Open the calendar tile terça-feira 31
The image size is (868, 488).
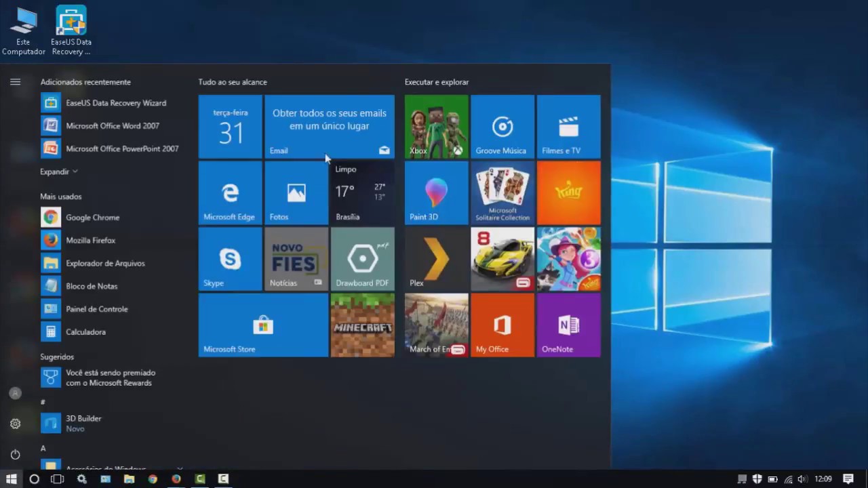(x=230, y=127)
